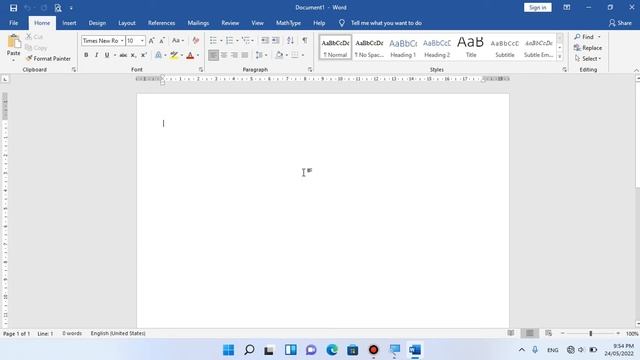Screen dimensions: 640x360
Task: Open Bullets list dropdown
Action: click(221, 40)
